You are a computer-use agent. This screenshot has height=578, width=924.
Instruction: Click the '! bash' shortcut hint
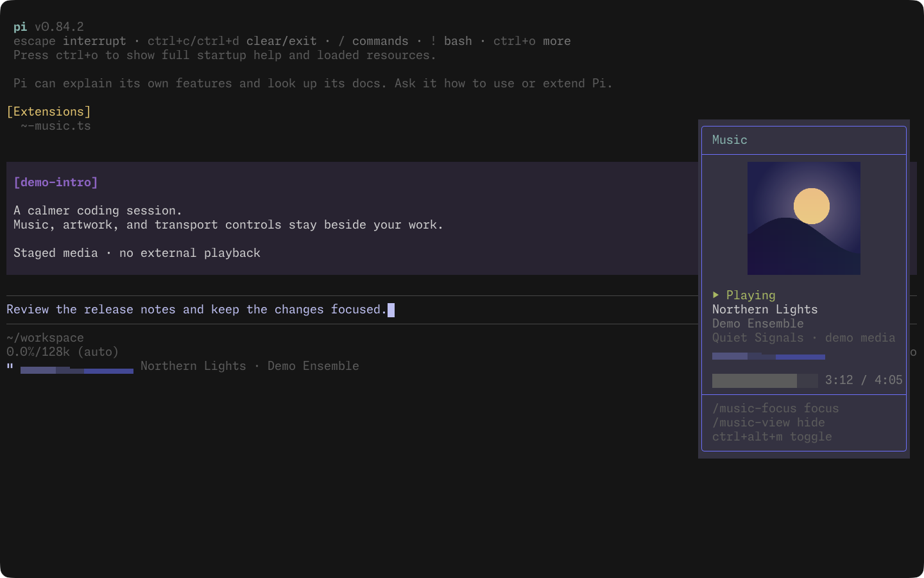451,41
